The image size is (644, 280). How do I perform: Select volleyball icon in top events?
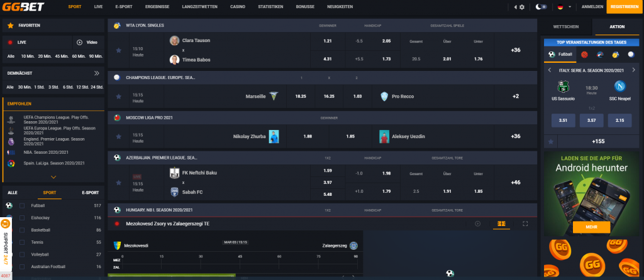pyautogui.click(x=631, y=54)
